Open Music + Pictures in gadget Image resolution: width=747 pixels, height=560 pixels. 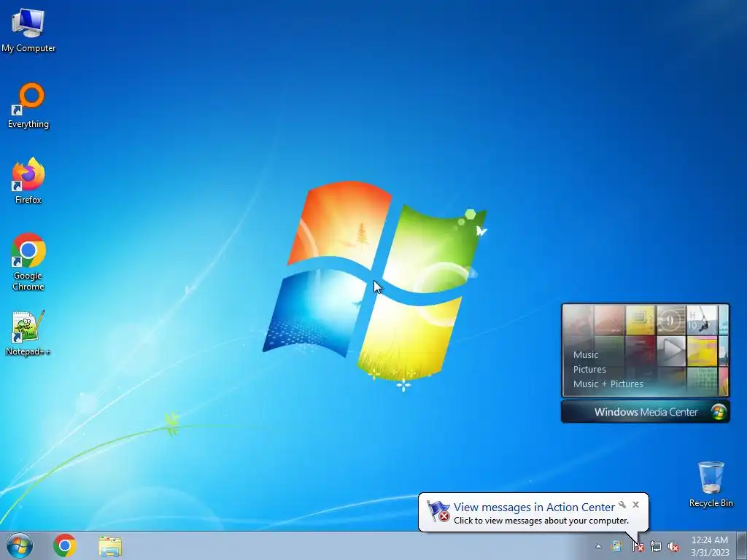coord(608,384)
